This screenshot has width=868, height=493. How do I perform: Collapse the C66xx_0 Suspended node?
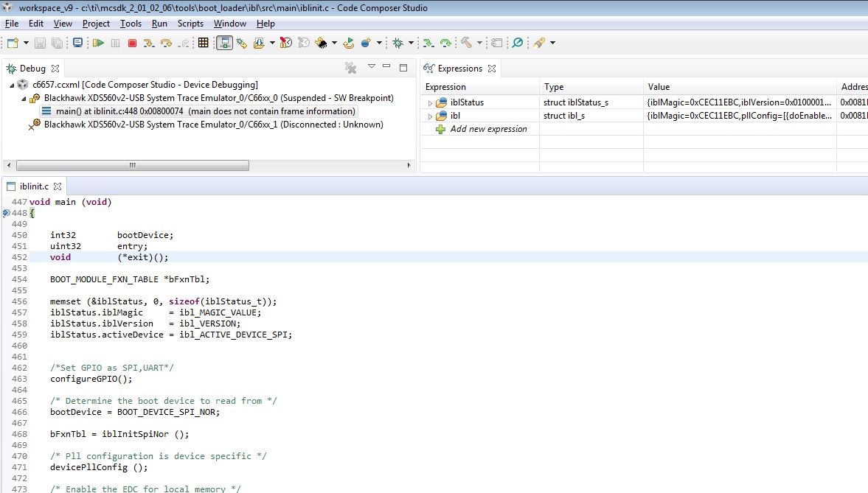coord(24,99)
